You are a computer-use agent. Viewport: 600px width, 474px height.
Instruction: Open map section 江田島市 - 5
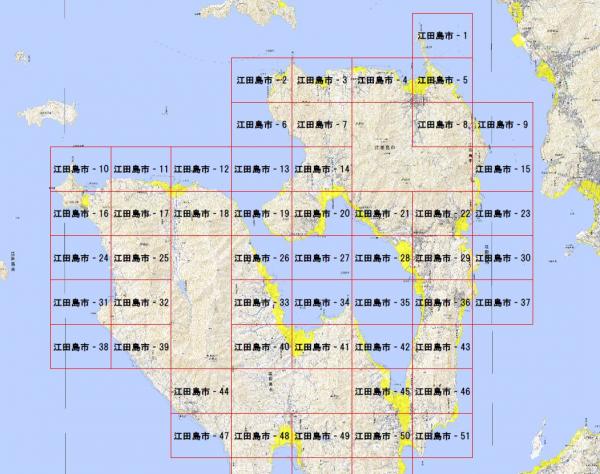[442, 79]
